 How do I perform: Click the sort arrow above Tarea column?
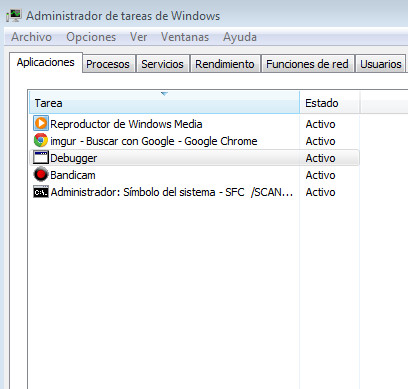coord(164,94)
